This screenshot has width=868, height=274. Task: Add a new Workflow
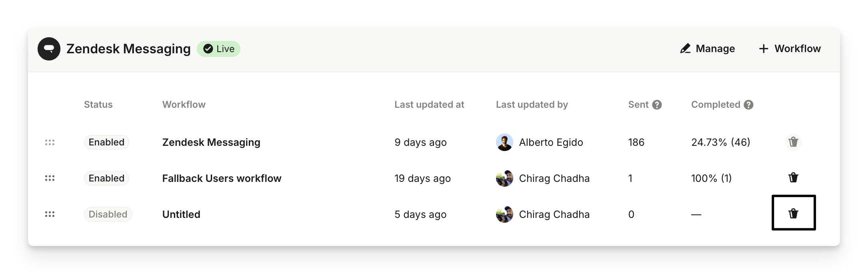coord(790,49)
